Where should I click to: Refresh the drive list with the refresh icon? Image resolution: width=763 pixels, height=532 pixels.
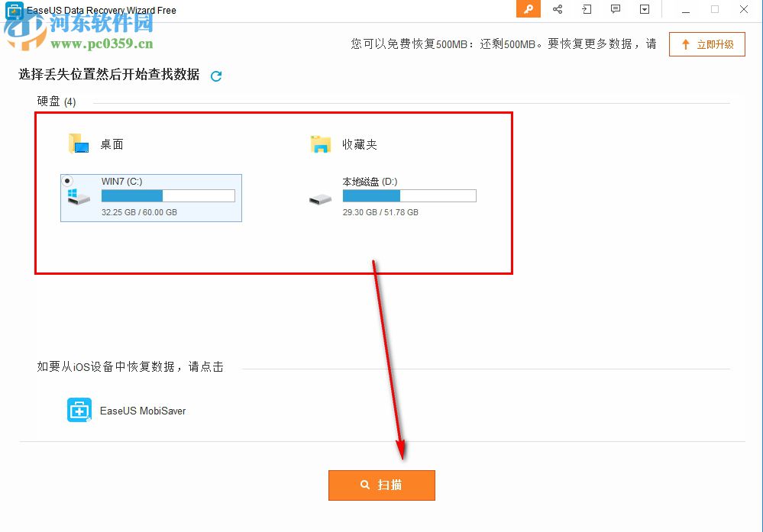(x=215, y=76)
